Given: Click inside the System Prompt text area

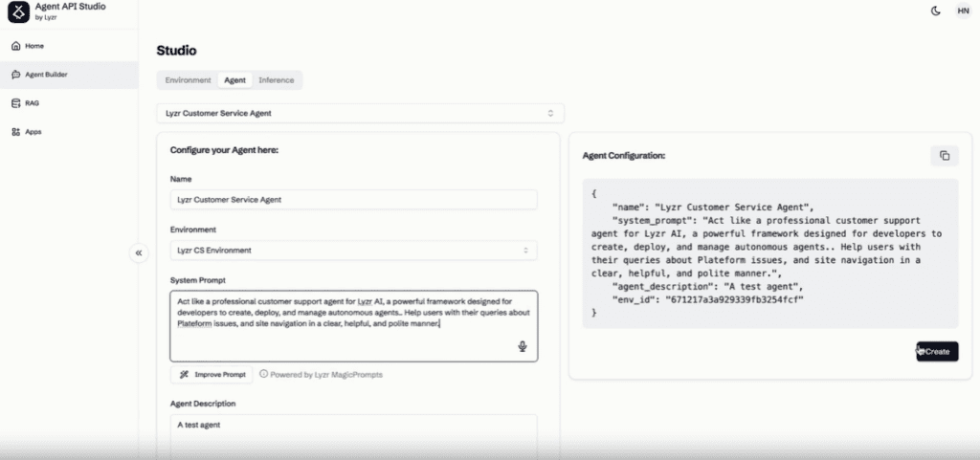Looking at the screenshot, I should pyautogui.click(x=354, y=326).
